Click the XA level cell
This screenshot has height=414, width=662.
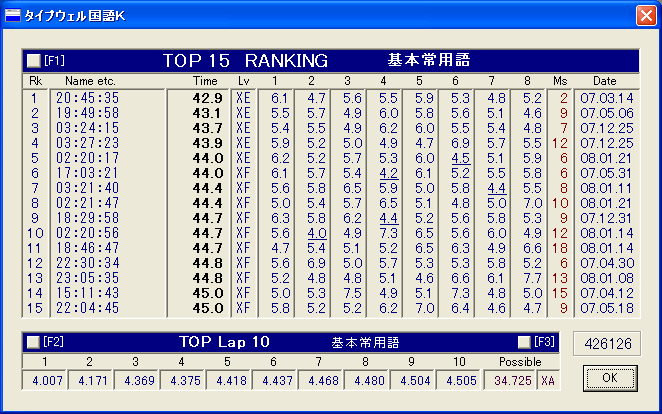tap(548, 381)
